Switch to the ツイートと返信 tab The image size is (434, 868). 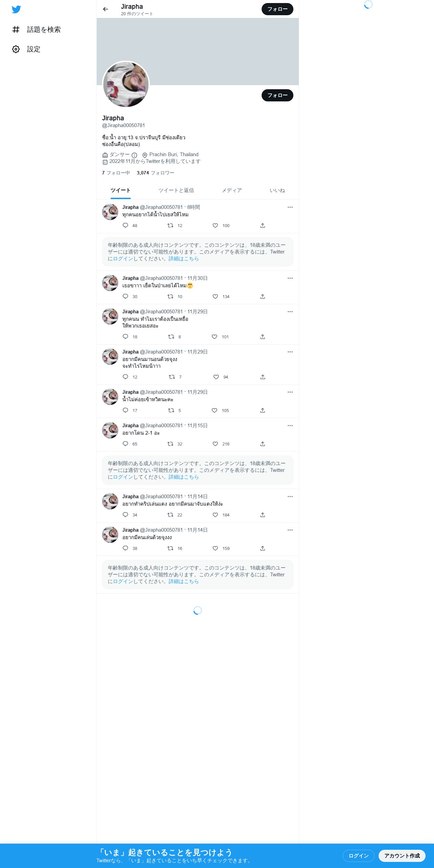click(176, 190)
